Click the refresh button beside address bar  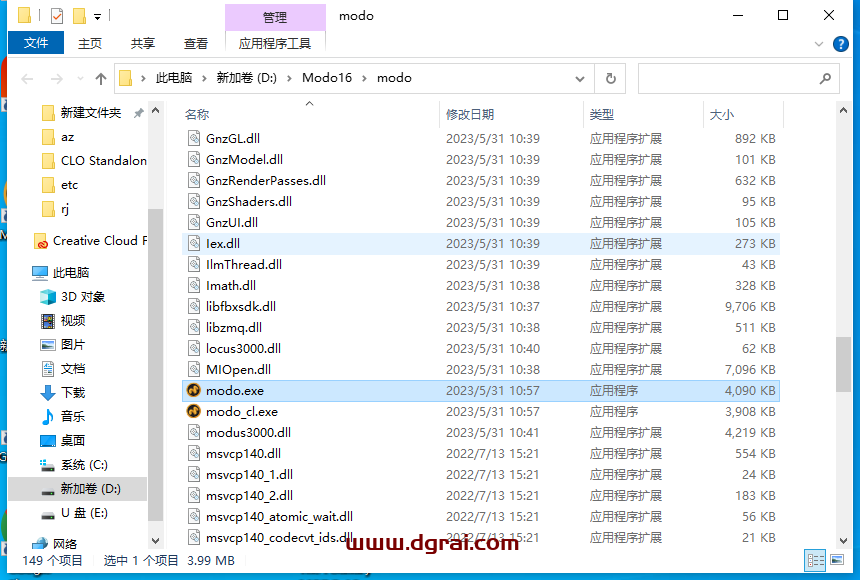click(610, 78)
